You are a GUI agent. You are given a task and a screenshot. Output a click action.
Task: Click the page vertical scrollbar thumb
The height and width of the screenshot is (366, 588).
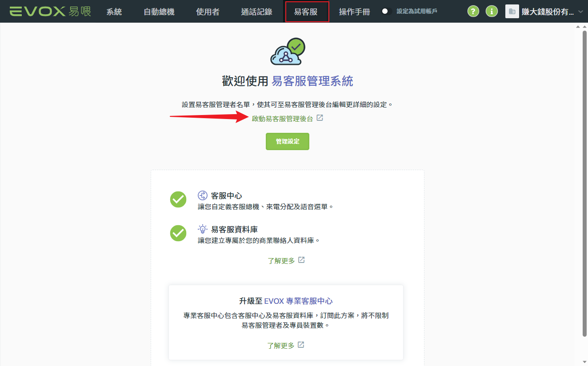pos(585,183)
